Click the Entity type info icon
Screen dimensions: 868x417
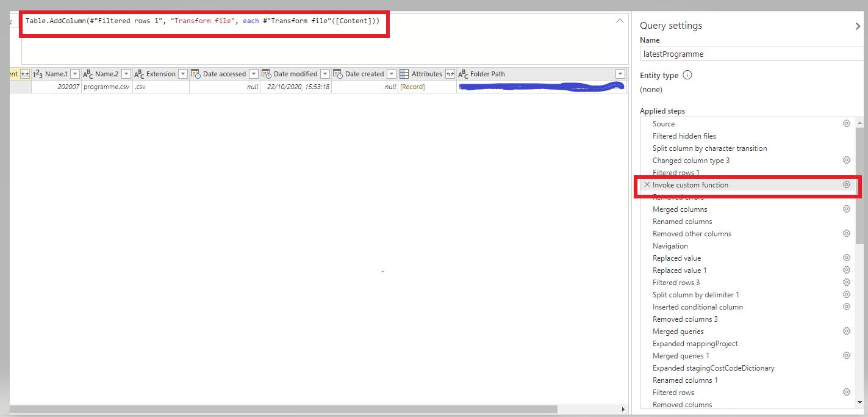coord(687,75)
